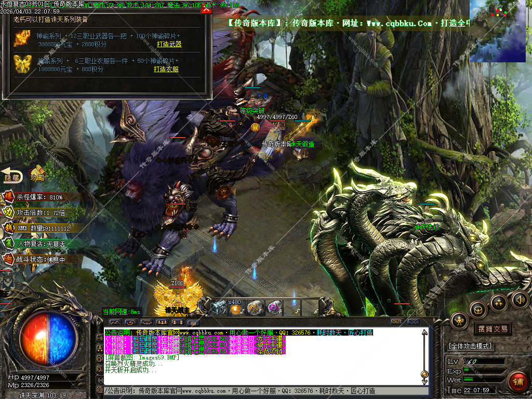Hide the left status panel with 隐藏
The height and width of the screenshot is (399, 532).
pos(11,176)
